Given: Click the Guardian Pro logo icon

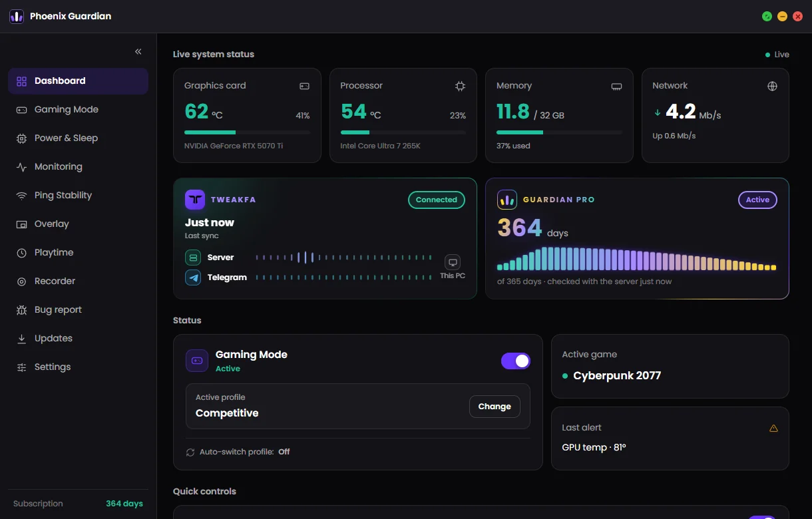Looking at the screenshot, I should pyautogui.click(x=507, y=200).
